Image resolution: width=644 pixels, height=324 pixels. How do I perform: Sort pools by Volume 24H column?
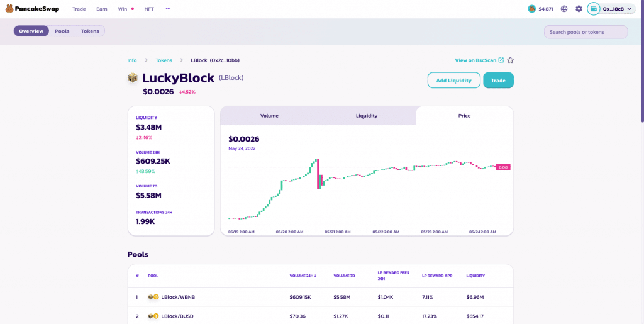303,276
